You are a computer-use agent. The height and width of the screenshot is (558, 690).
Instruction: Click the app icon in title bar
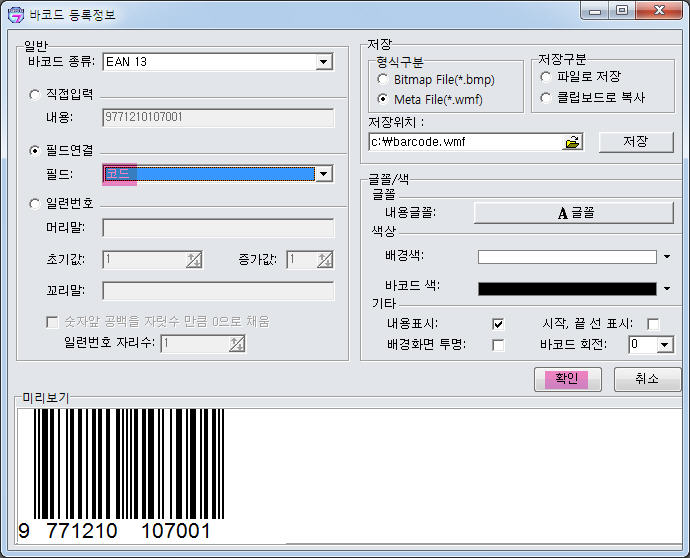[16, 15]
